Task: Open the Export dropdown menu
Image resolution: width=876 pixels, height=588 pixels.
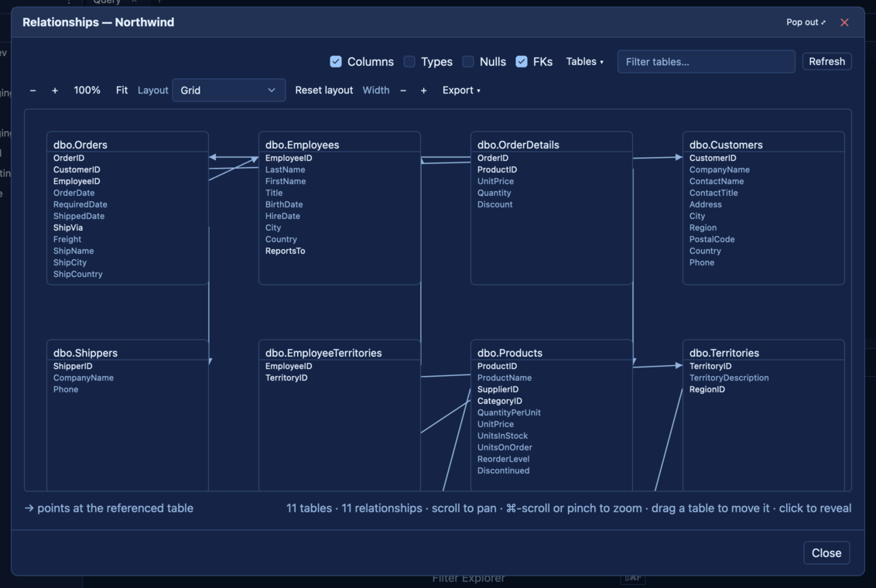Action: [461, 91]
